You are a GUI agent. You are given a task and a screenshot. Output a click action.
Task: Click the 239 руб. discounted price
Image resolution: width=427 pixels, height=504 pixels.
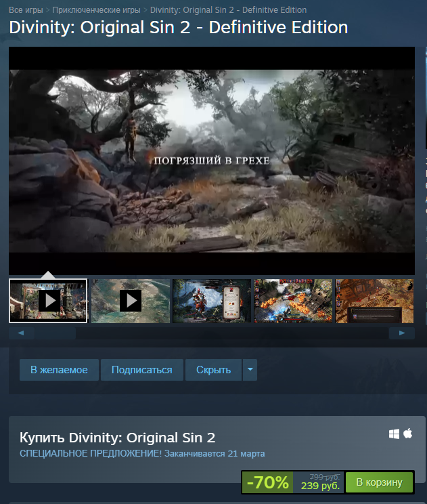(x=320, y=486)
